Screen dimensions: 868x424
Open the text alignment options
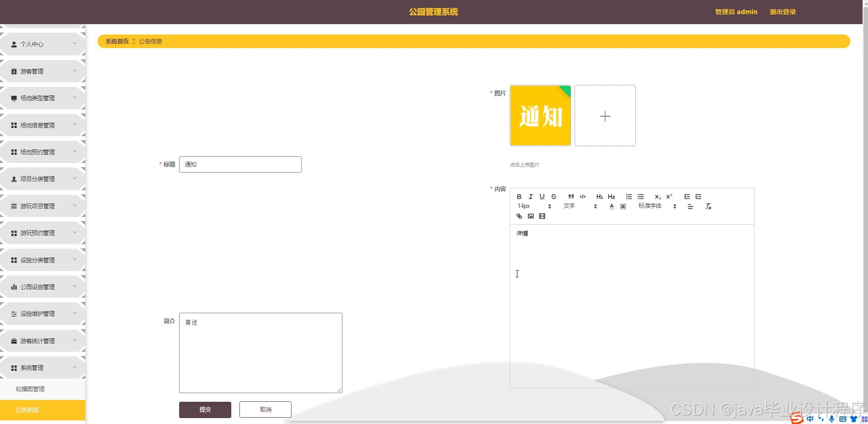690,207
